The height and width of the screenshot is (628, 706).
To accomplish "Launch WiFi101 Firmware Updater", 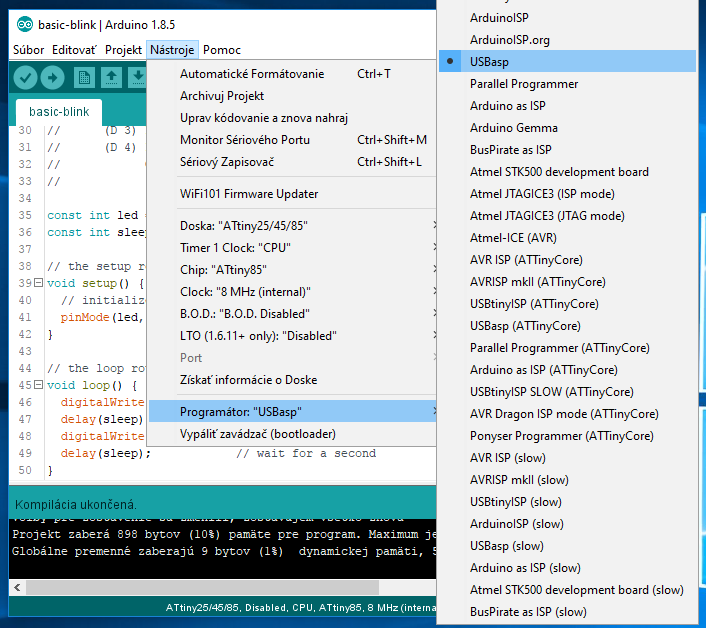I will (x=292, y=194).
